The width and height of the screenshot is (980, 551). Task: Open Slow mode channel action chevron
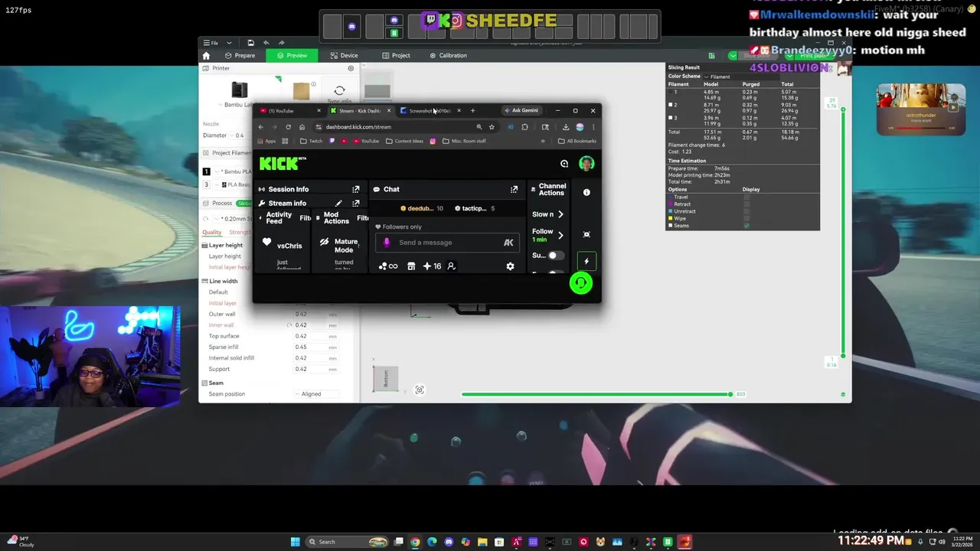click(x=560, y=214)
